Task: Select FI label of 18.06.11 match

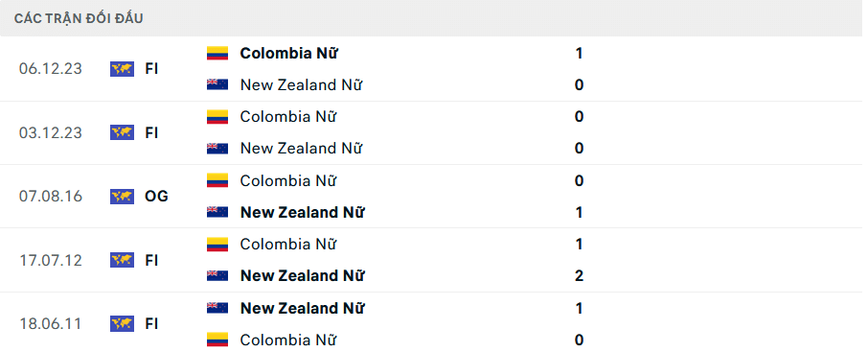Action: coord(151,324)
